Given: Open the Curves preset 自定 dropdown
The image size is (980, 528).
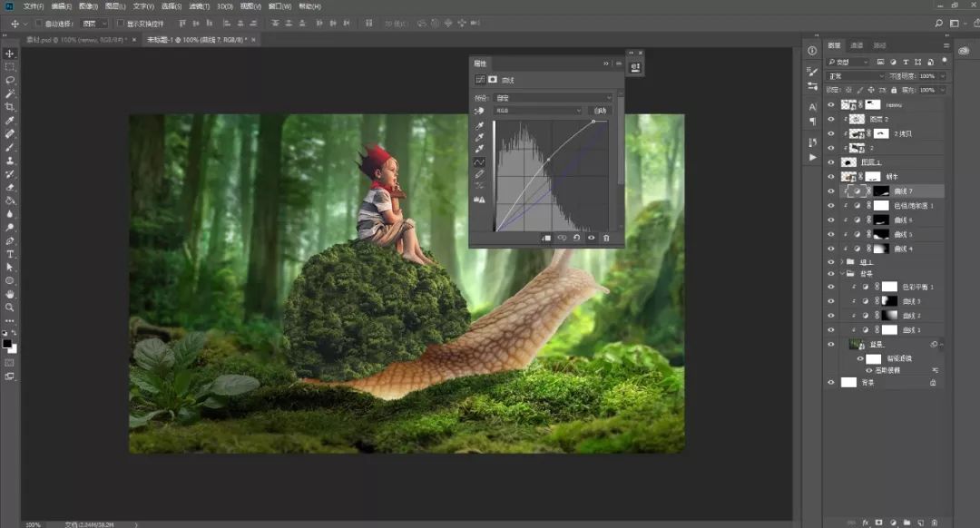Looking at the screenshot, I should pyautogui.click(x=554, y=97).
